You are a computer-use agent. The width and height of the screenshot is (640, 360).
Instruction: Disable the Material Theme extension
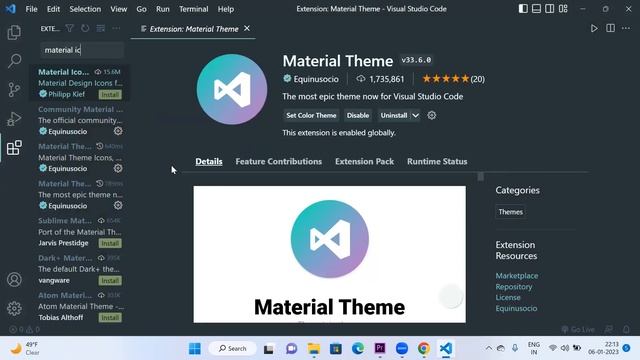(358, 116)
